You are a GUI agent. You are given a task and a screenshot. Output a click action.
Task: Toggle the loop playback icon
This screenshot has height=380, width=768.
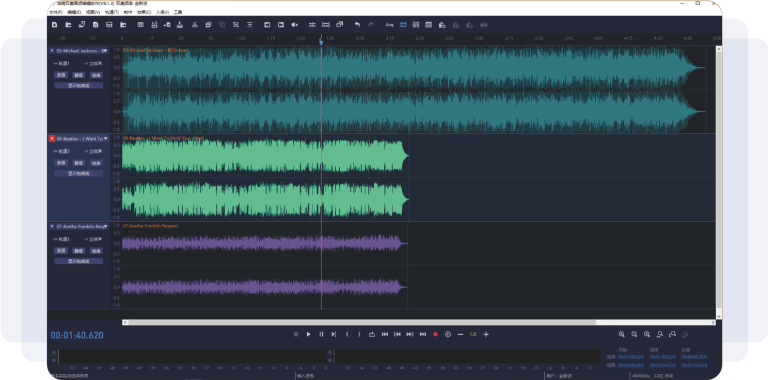[x=372, y=334]
